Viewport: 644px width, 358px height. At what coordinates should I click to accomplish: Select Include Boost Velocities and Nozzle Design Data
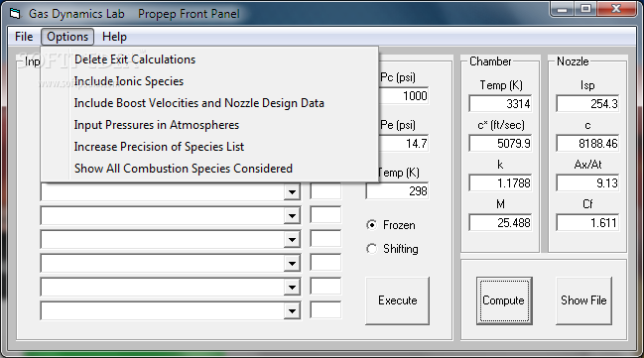pos(209,103)
